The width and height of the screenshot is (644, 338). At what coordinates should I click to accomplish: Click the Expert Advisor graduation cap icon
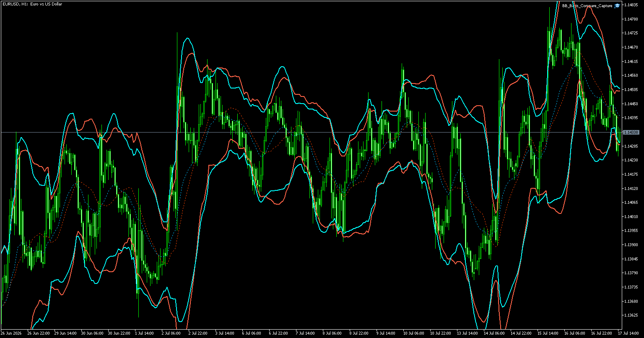point(617,6)
